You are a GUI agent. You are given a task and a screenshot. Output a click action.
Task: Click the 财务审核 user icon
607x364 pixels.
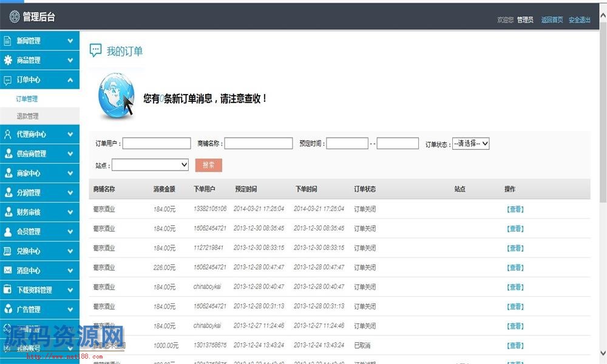pos(8,212)
